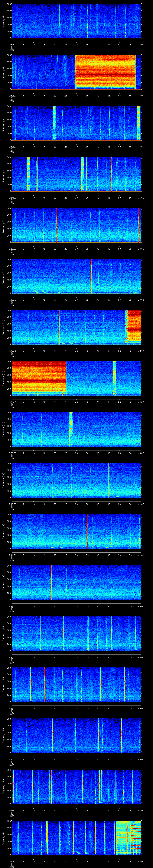This screenshot has height=868, width=153.
Task: Click the 19:47:00 time axis label
Action: pos(12,861)
